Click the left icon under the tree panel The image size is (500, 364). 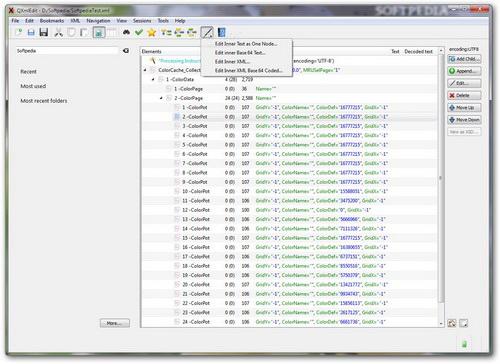click(x=452, y=323)
